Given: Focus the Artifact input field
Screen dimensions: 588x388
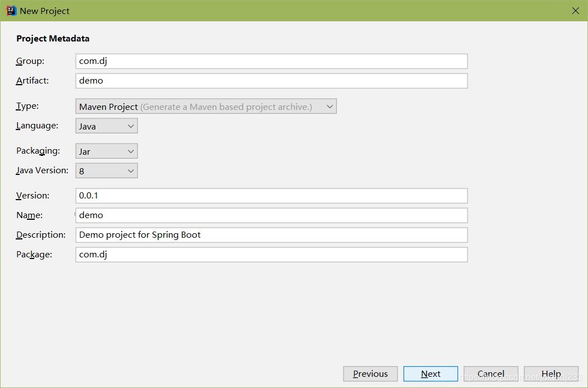Looking at the screenshot, I should pyautogui.click(x=271, y=81).
